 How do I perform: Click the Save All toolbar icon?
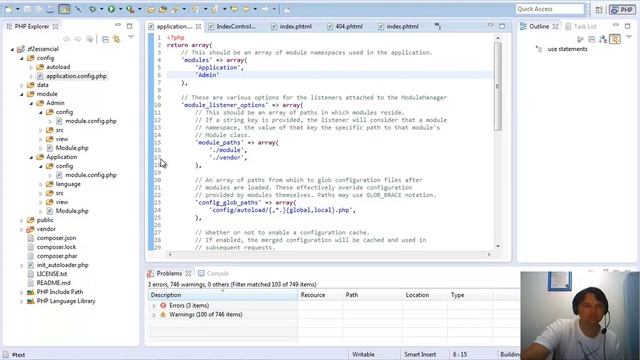tap(39, 9)
